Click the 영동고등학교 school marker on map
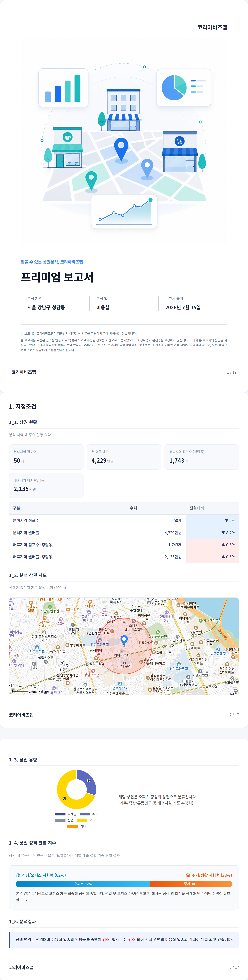 coord(100,642)
